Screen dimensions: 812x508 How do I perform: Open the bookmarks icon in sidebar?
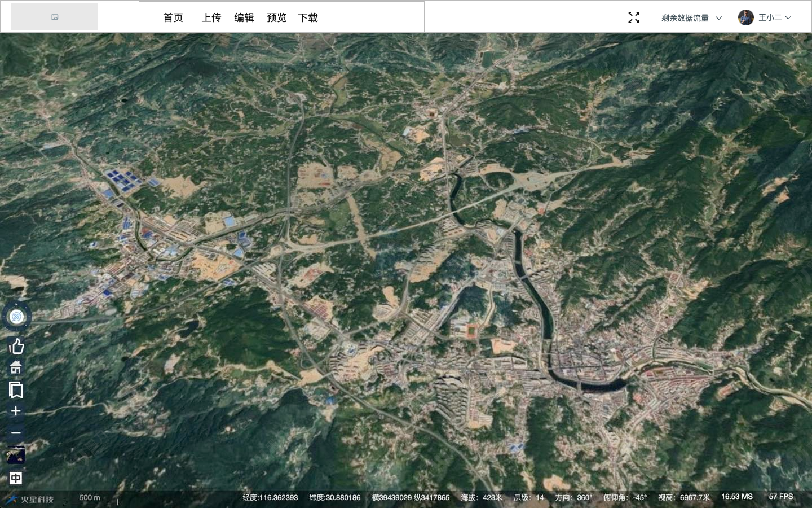point(16,390)
